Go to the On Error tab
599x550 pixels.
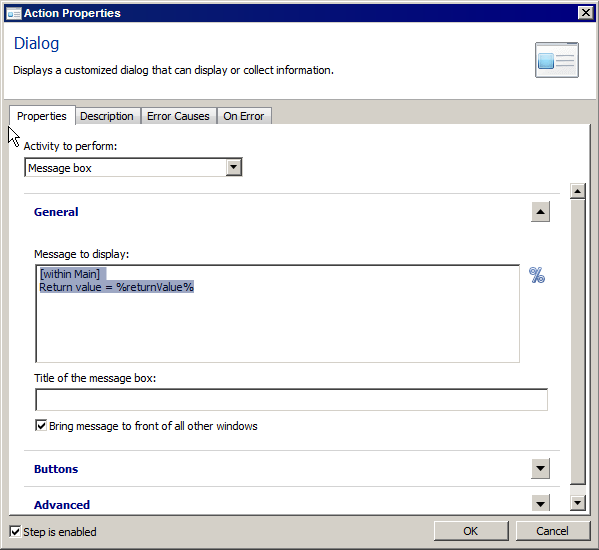[x=244, y=116]
